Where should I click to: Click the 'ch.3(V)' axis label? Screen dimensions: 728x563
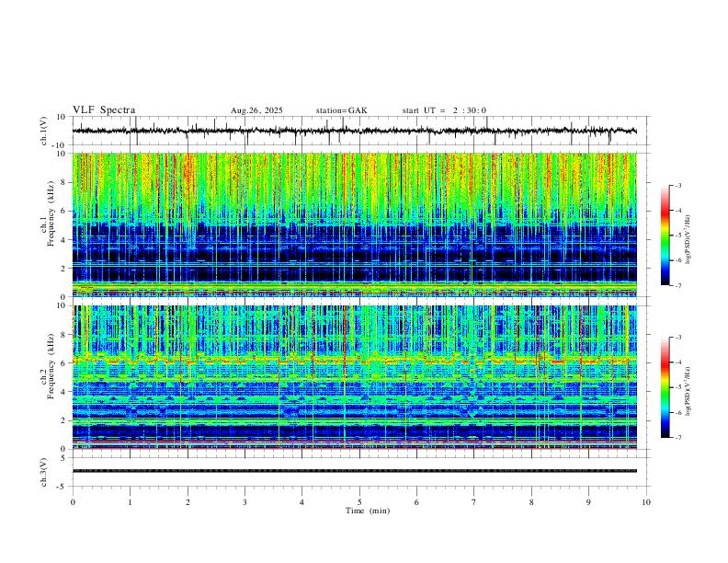click(44, 473)
